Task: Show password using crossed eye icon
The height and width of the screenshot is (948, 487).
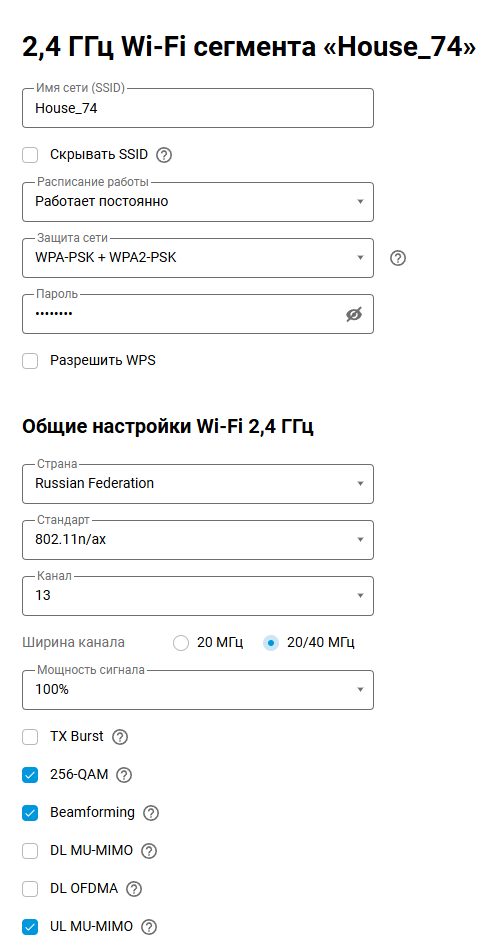Action: click(354, 314)
